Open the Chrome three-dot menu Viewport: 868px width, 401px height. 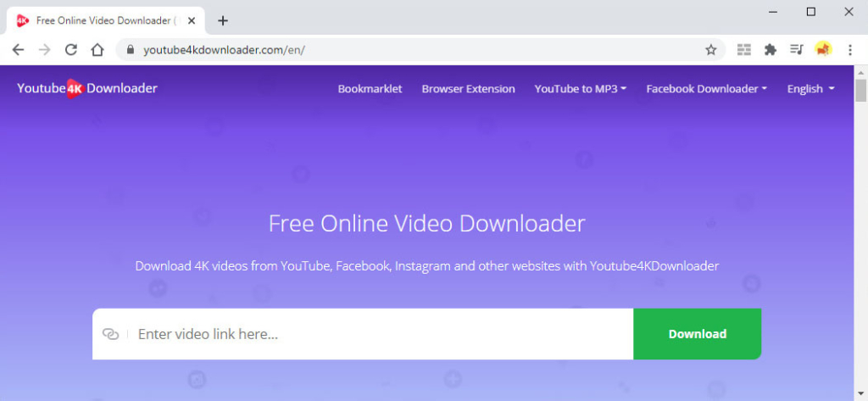point(850,50)
